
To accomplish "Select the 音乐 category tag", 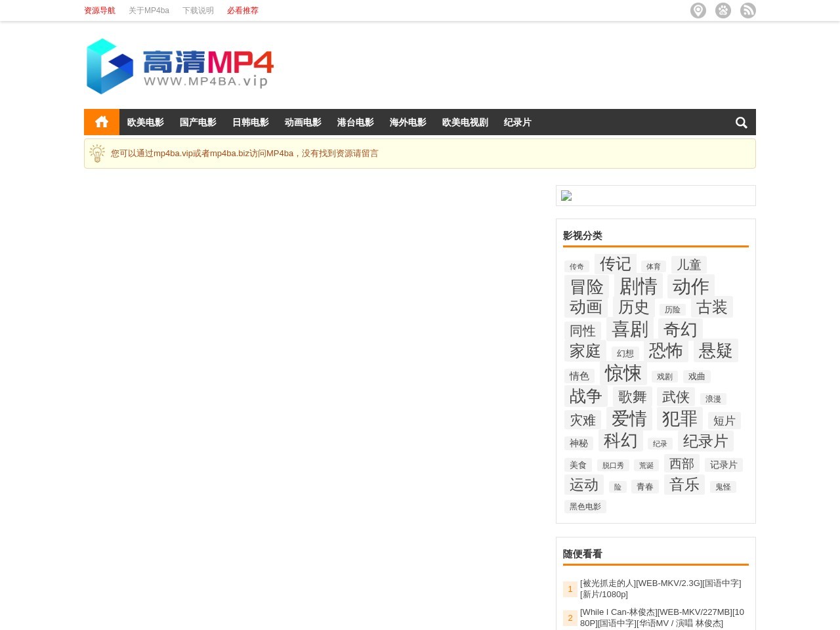I will pyautogui.click(x=684, y=484).
